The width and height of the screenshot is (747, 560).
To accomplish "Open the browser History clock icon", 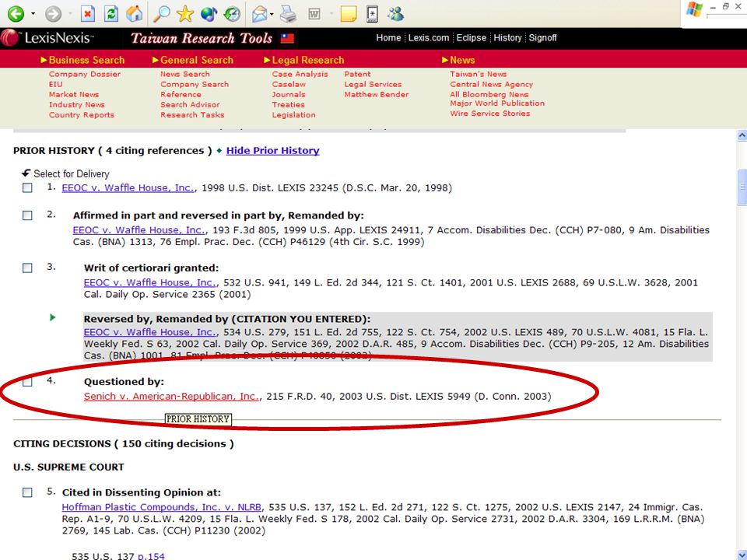I will click(233, 13).
